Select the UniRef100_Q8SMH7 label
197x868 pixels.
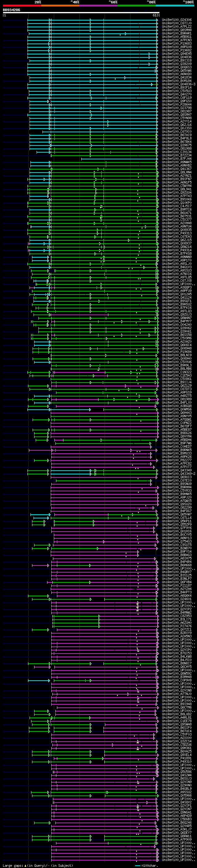click(x=177, y=115)
